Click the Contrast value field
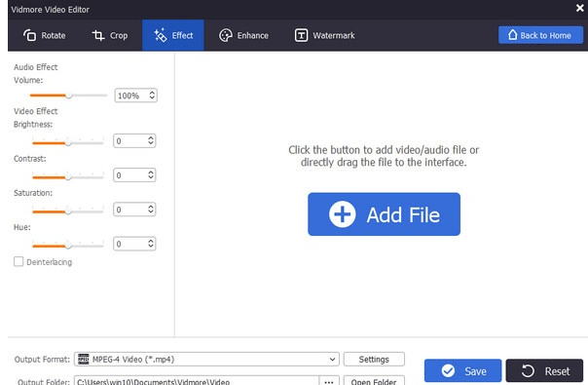The height and width of the screenshot is (385, 588). point(134,175)
